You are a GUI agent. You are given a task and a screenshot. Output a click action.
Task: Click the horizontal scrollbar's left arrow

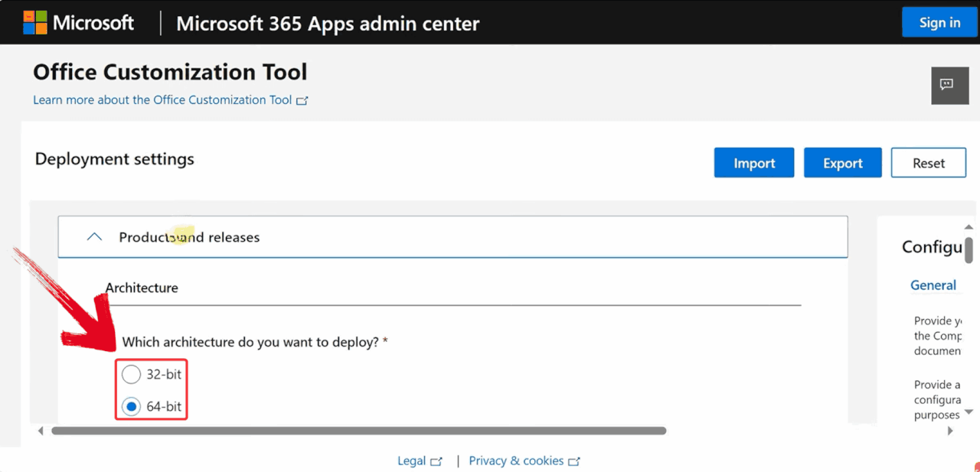[x=41, y=431]
